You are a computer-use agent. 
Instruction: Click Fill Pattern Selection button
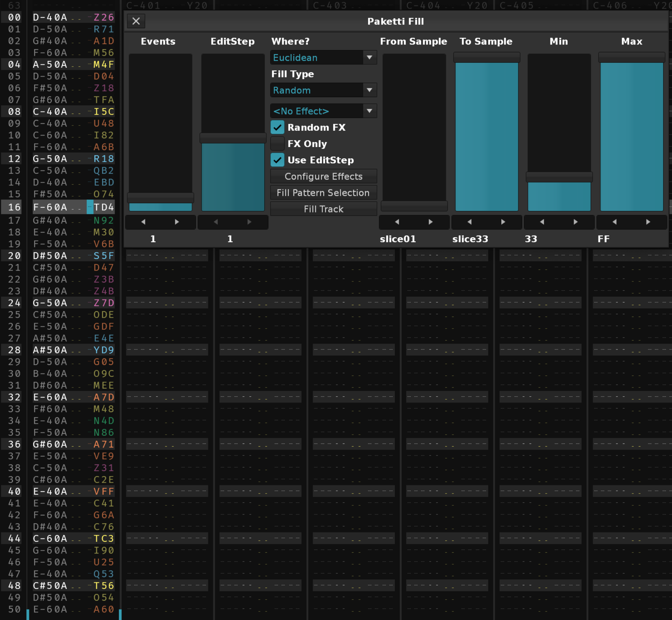point(323,193)
